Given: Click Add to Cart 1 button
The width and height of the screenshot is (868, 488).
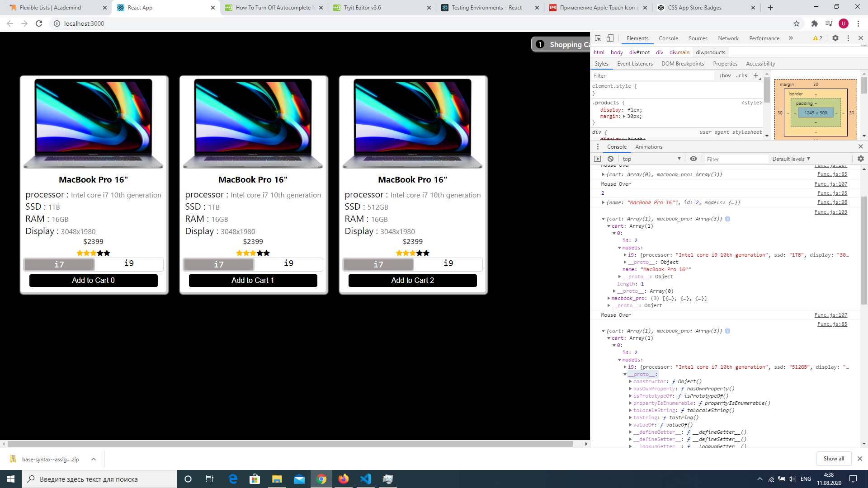Looking at the screenshot, I should (253, 281).
